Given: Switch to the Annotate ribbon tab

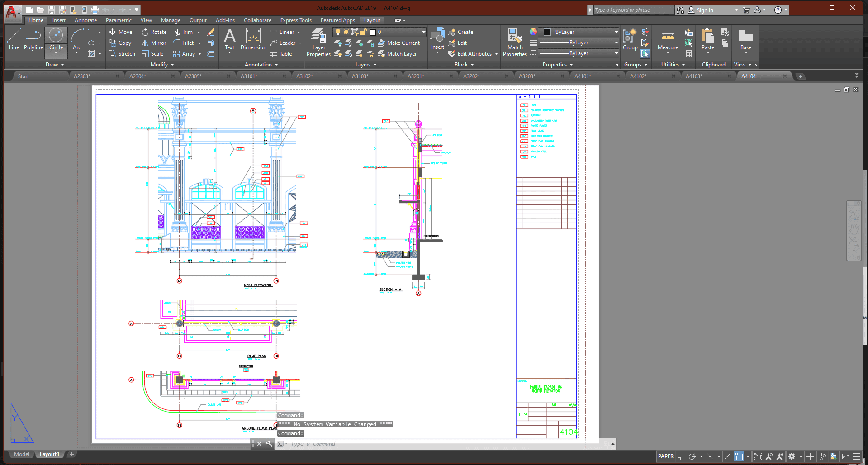Looking at the screenshot, I should point(85,20).
